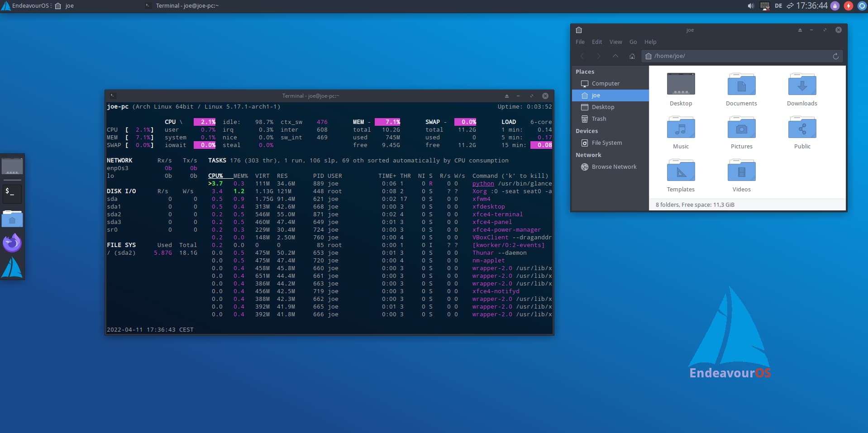Click the nm-applet process name
868x433 pixels.
click(x=488, y=261)
